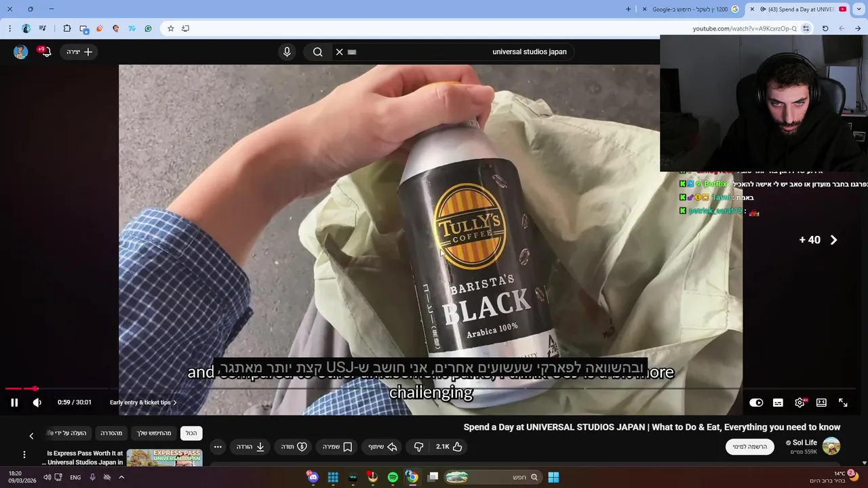Screen dimensions: 868x488
Task: Open the Sol Life channel avatar
Action: pos(831,446)
